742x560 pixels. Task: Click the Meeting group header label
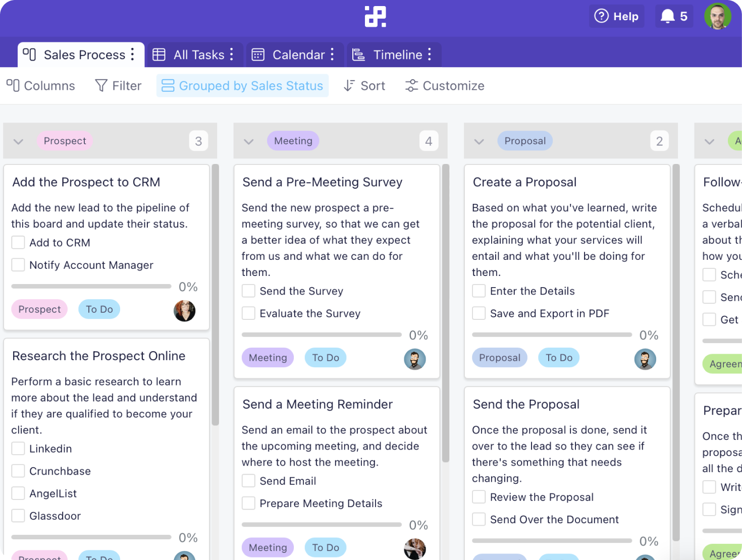(293, 141)
